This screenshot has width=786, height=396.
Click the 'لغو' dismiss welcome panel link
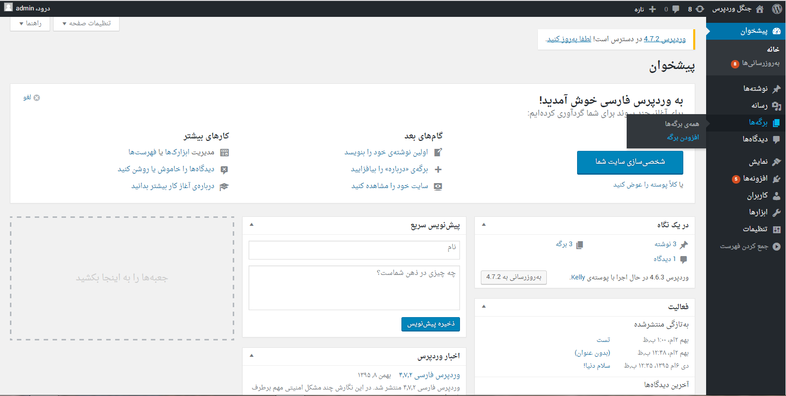(27, 98)
